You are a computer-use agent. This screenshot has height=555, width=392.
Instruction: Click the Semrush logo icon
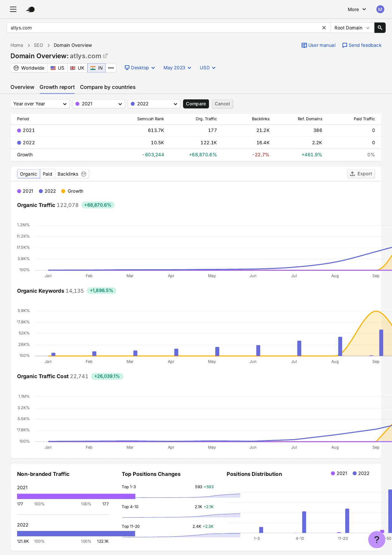pos(30,9)
